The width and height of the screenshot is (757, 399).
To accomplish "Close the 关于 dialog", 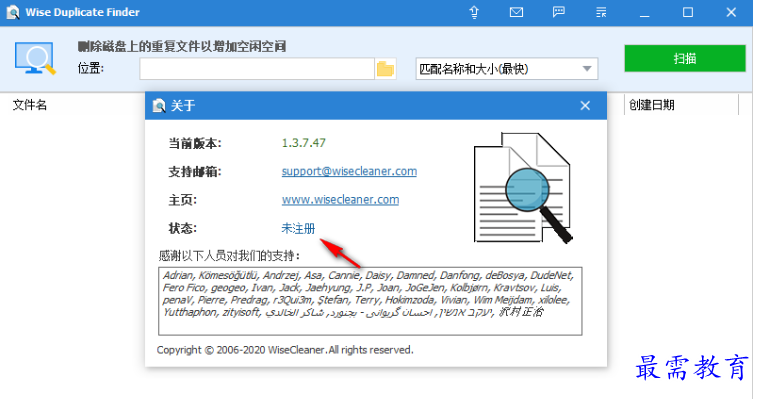I will pyautogui.click(x=585, y=105).
